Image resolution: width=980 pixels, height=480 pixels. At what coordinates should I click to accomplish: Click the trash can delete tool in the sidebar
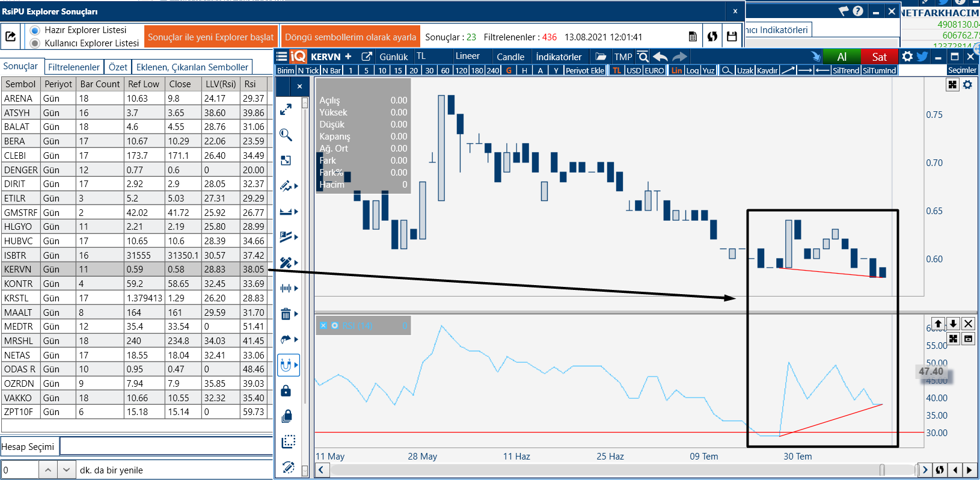click(x=286, y=313)
